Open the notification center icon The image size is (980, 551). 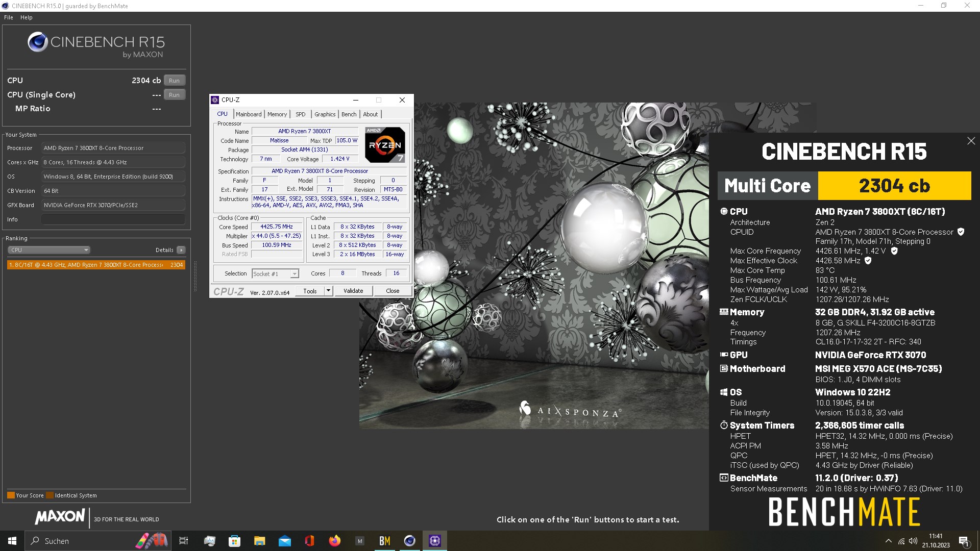(964, 541)
